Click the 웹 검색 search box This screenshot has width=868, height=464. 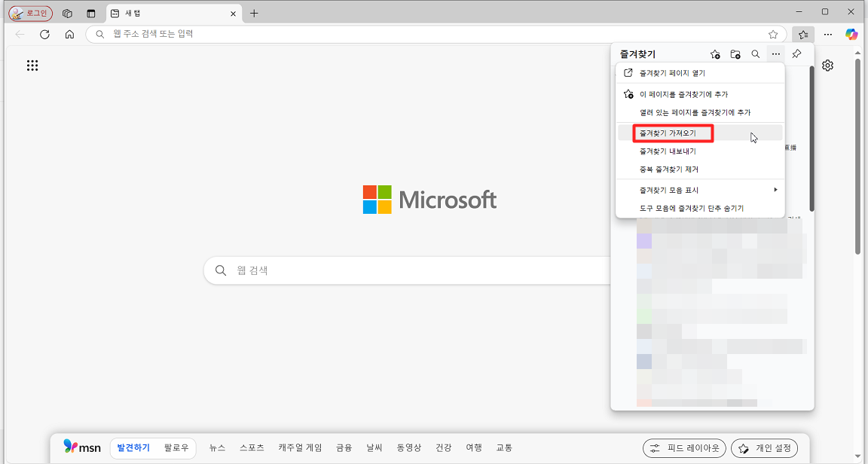[407, 270]
